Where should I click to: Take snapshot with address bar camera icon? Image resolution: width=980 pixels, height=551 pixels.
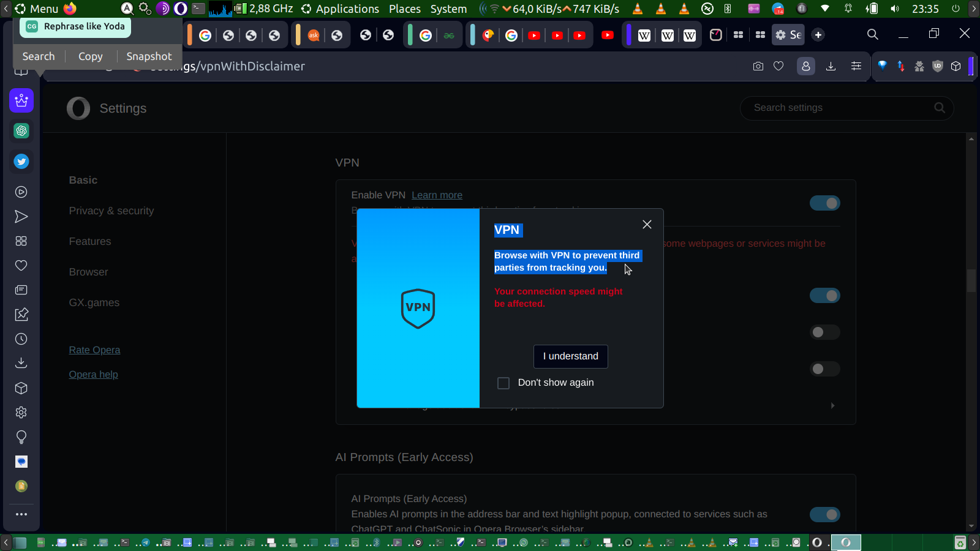(x=758, y=66)
